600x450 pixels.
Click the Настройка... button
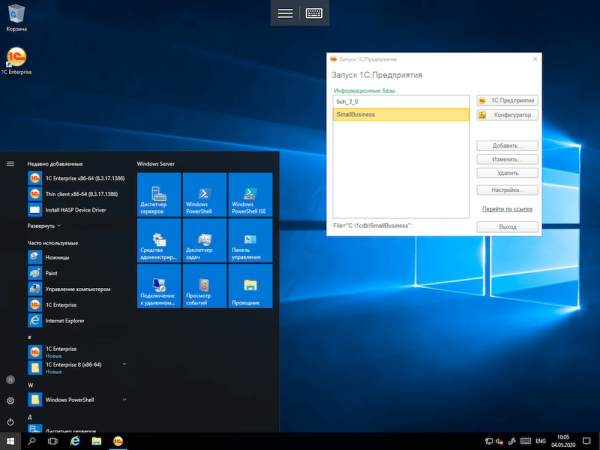click(508, 189)
